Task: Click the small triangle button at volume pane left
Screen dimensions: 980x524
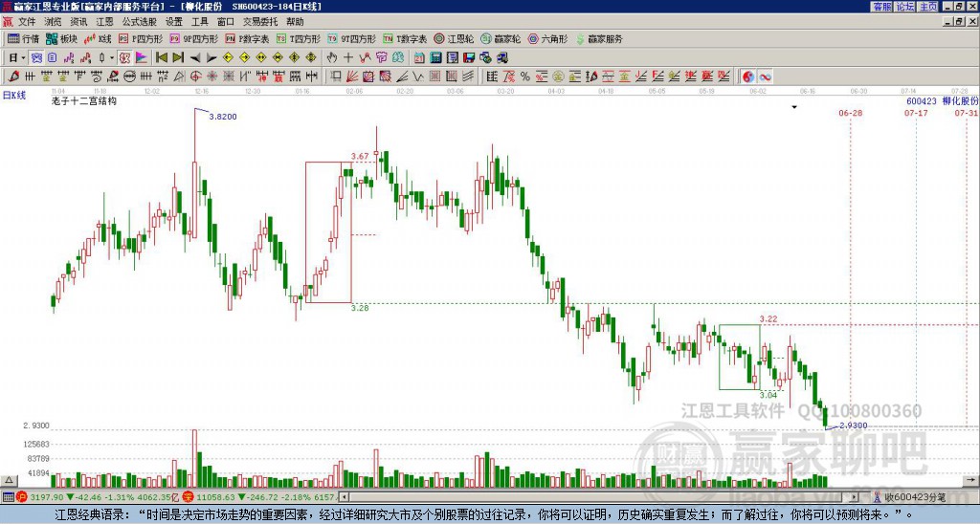Action: tap(8, 480)
